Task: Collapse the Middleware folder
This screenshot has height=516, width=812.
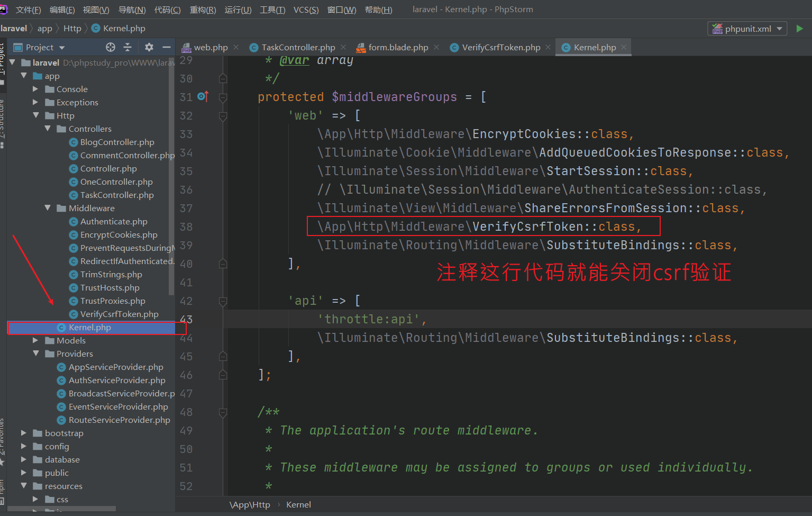Action: pos(48,208)
